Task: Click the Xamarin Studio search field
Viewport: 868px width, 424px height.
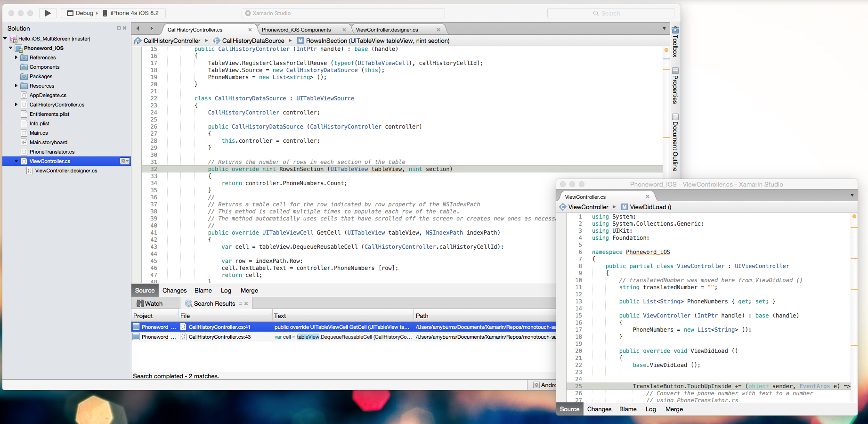Action: pyautogui.click(x=611, y=13)
